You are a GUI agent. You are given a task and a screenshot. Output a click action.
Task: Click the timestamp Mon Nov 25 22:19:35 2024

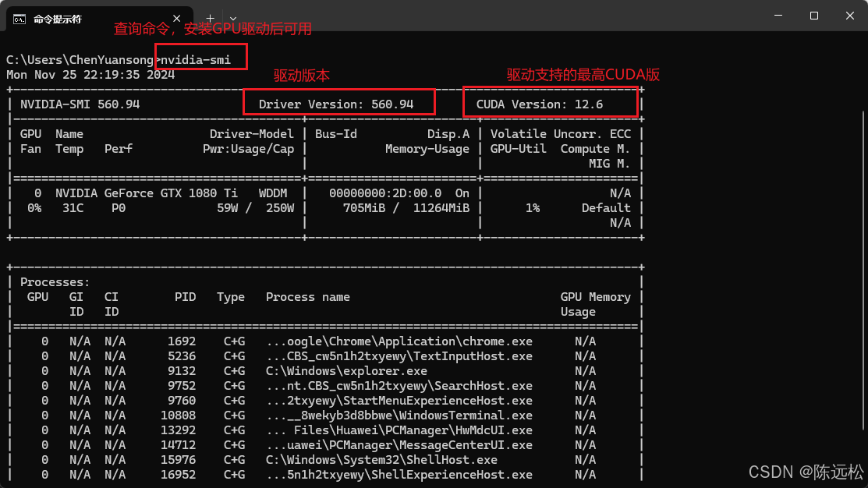(x=90, y=75)
